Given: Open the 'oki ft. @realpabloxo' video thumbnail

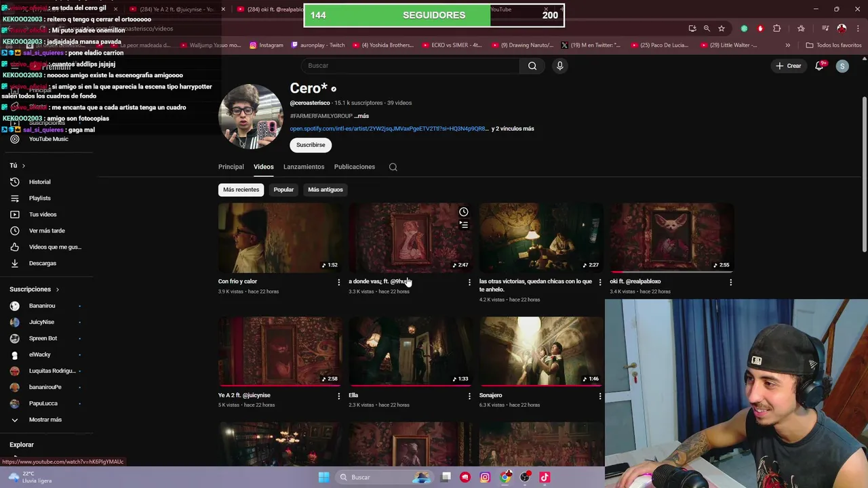Looking at the screenshot, I should 672,237.
